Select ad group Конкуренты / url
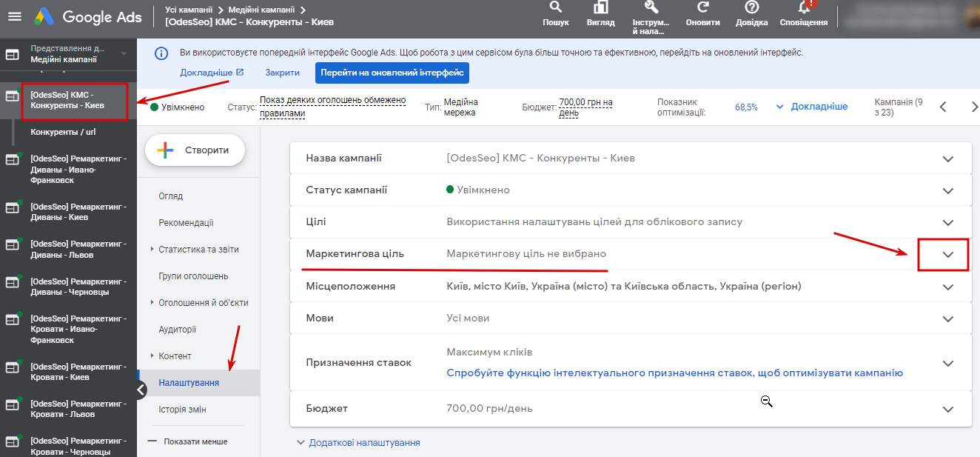The image size is (980, 457). pyautogui.click(x=63, y=132)
